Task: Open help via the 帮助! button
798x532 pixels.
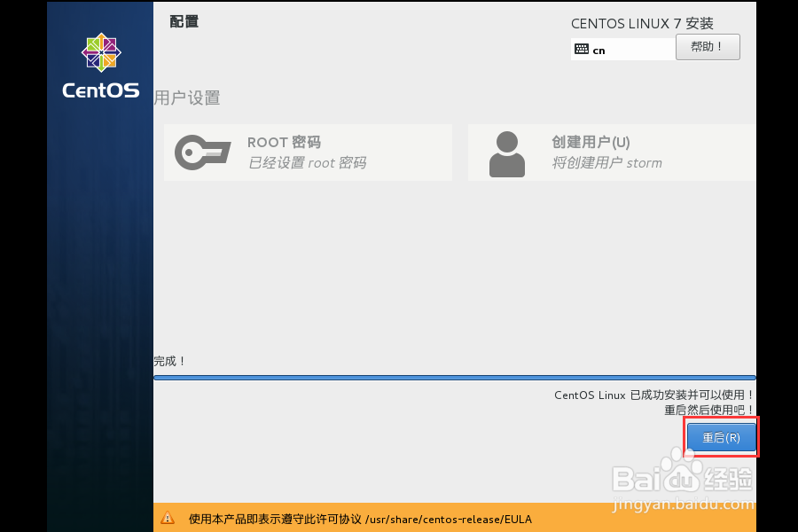Action: click(708, 47)
